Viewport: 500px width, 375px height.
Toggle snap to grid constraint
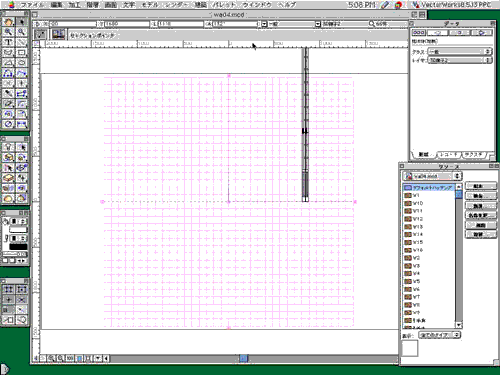[8, 289]
